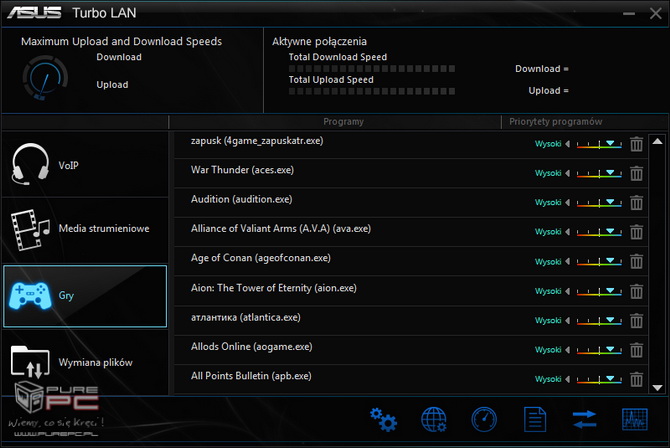Image resolution: width=670 pixels, height=448 pixels.
Task: Select the VoIP category
Action: [x=85, y=164]
